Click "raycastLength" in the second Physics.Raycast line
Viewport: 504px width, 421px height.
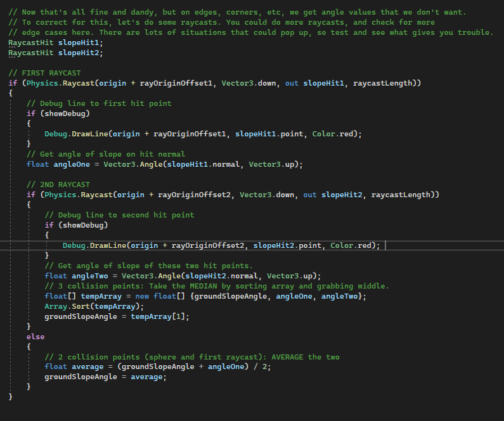(401, 195)
